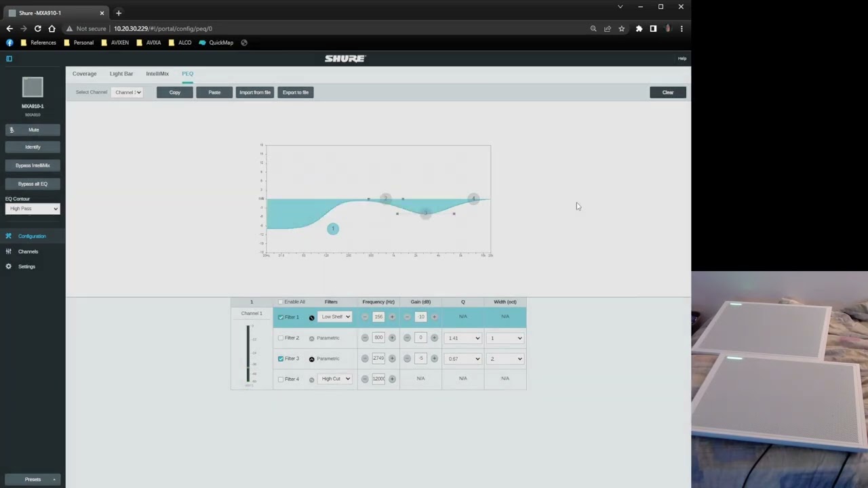Screen dimensions: 868x488
Task: Open the Filter 2 Q value dropdown
Action: [x=464, y=338]
